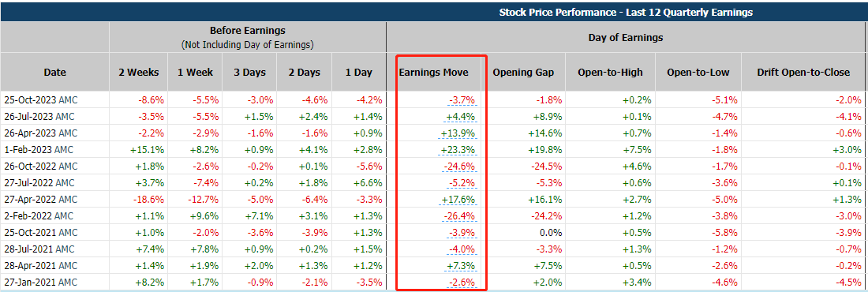The width and height of the screenshot is (868, 292).
Task: Click the 2 Weeks column header
Action: [138, 72]
